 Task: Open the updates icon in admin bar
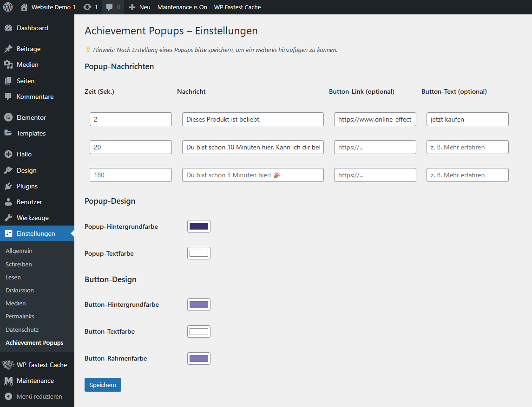(87, 7)
